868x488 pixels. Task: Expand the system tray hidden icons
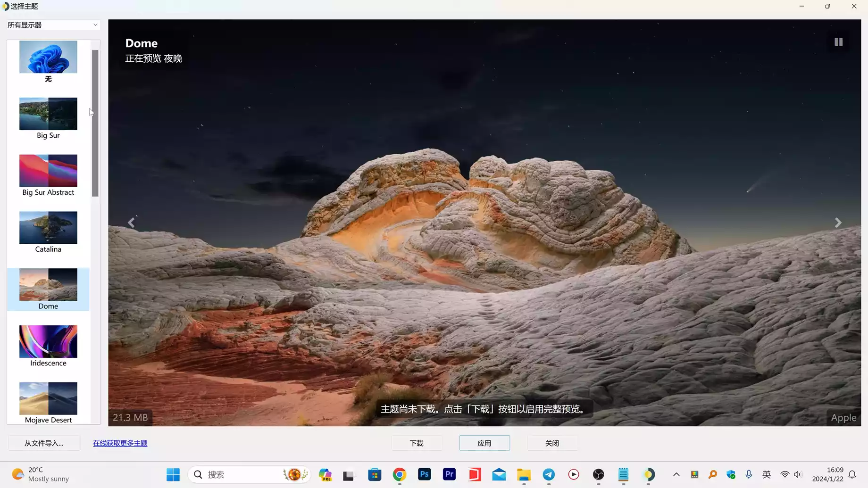pos(676,474)
